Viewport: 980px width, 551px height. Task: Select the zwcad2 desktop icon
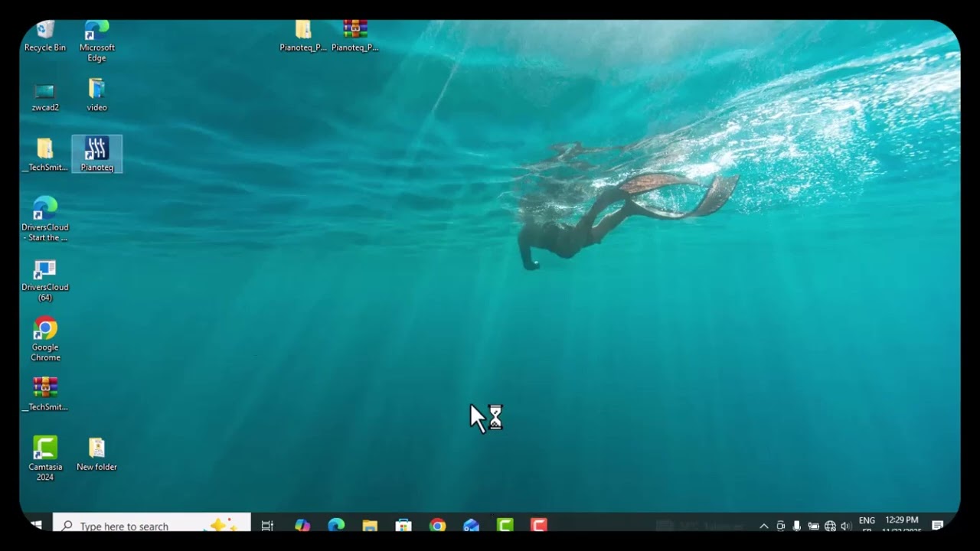[45, 97]
